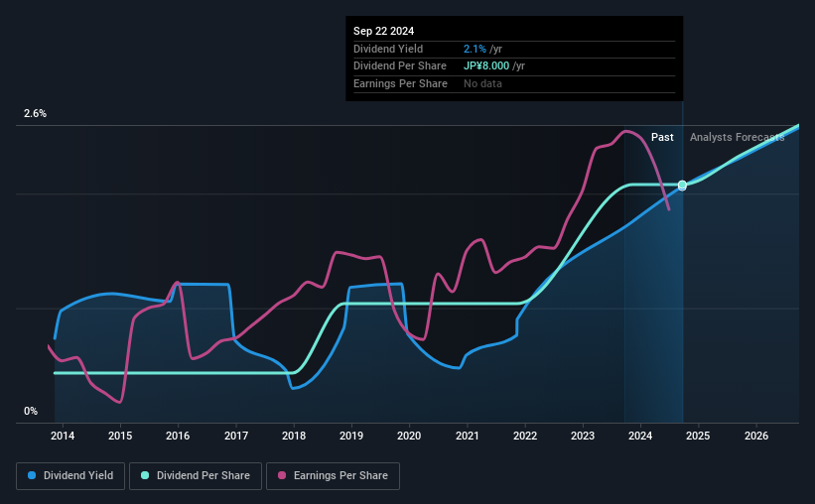Image resolution: width=815 pixels, height=504 pixels.
Task: Click the pink Earnings Per Share legend dot
Action: 282,475
